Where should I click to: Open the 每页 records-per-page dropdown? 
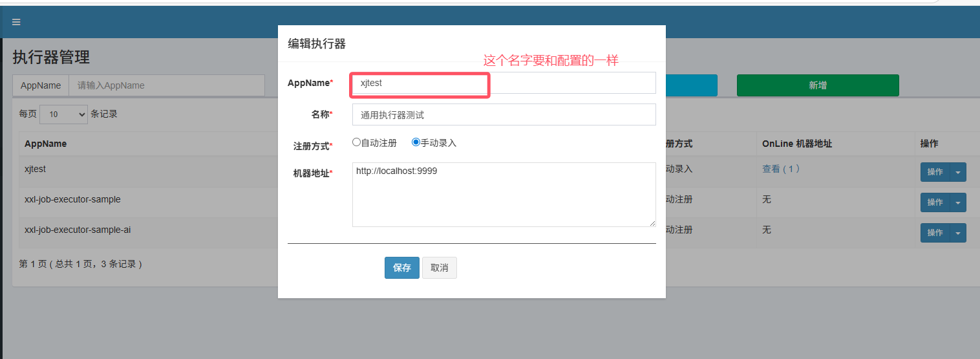63,114
